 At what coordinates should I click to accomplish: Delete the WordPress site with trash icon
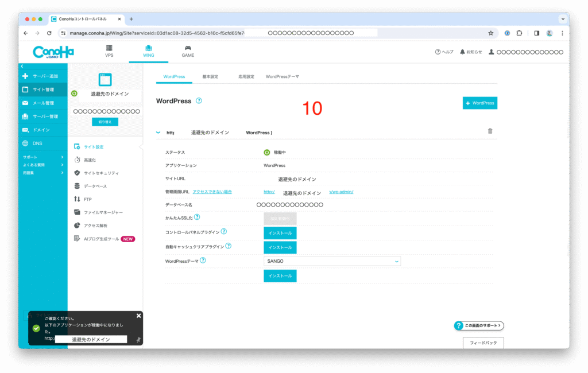490,131
